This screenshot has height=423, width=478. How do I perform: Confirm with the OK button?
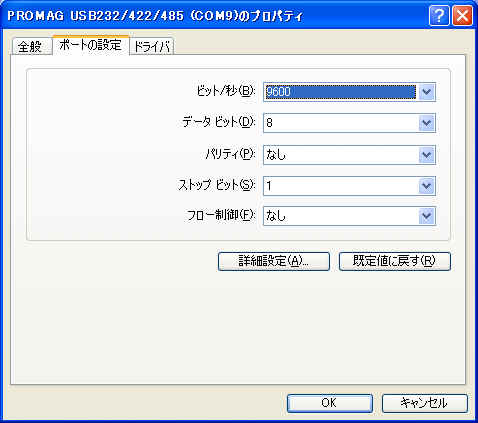[330, 403]
